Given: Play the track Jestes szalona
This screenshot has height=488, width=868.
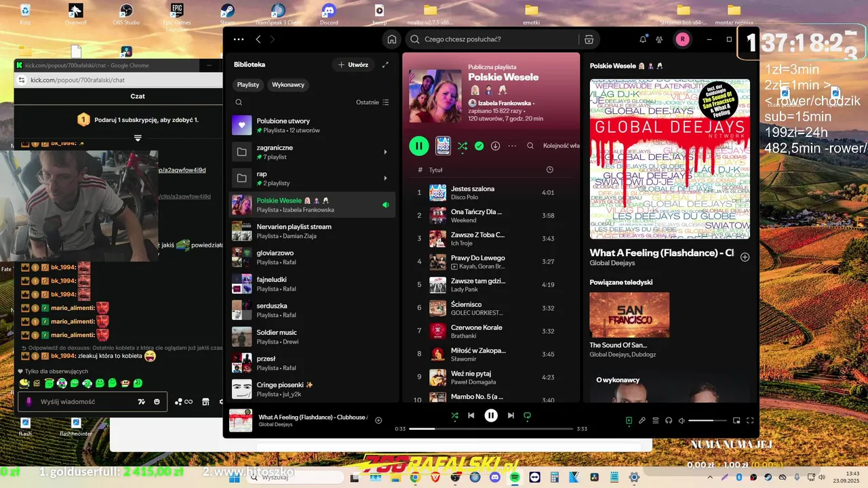Looking at the screenshot, I should coord(492,192).
